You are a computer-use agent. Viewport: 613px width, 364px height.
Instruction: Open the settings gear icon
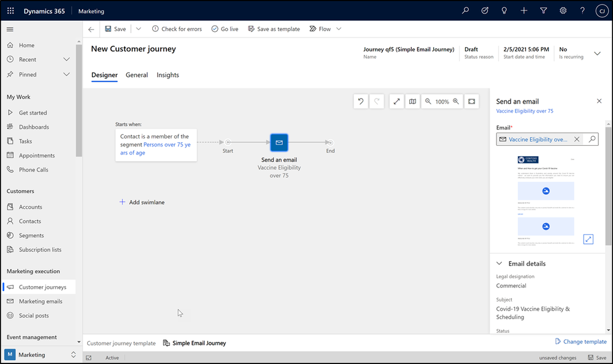(x=563, y=10)
